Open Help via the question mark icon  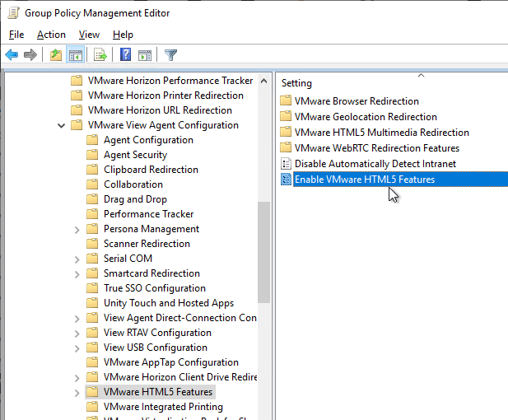[x=125, y=54]
